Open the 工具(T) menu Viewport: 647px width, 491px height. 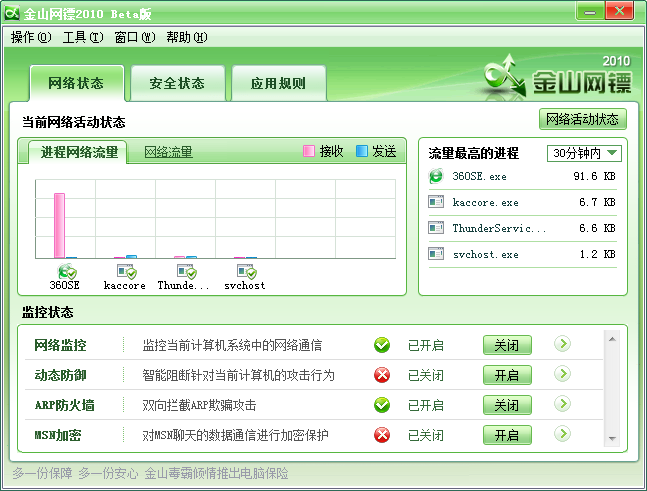[x=83, y=37]
